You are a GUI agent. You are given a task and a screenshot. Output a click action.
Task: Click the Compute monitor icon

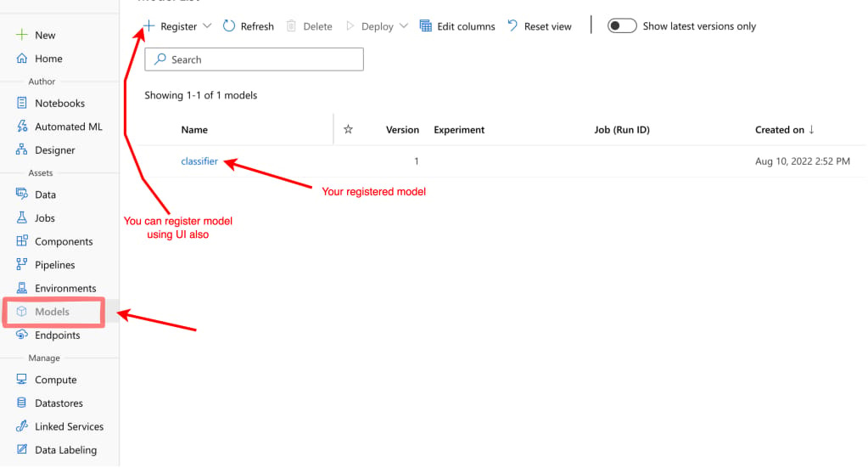(x=21, y=380)
